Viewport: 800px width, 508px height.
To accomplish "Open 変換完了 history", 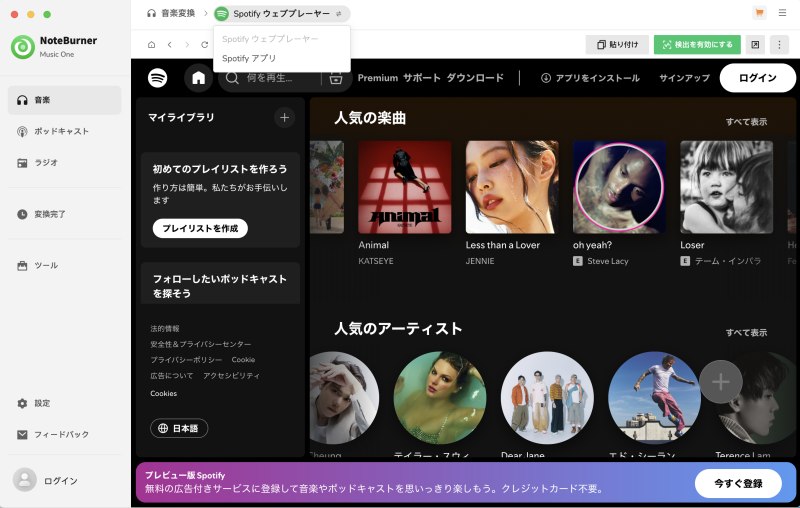I will (x=64, y=214).
